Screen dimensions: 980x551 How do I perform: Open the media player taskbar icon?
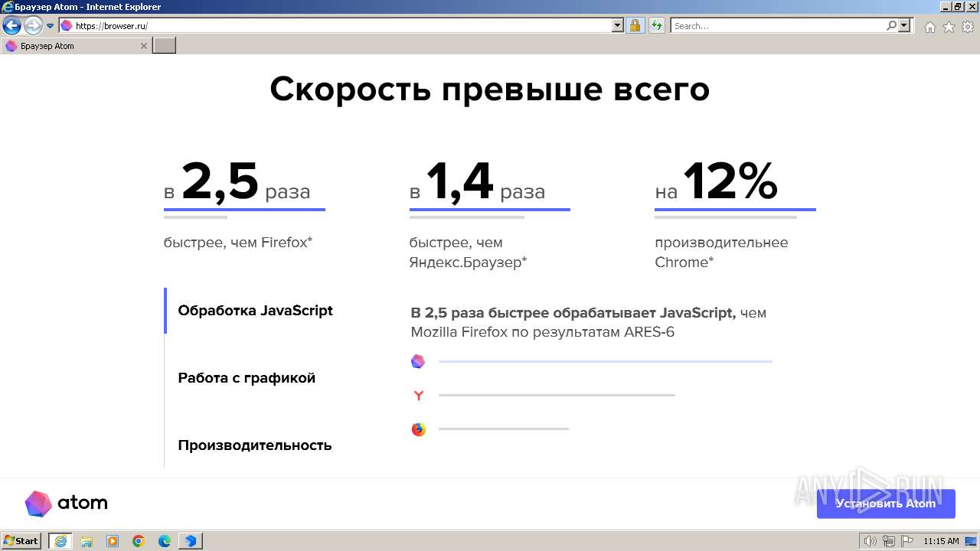(113, 541)
